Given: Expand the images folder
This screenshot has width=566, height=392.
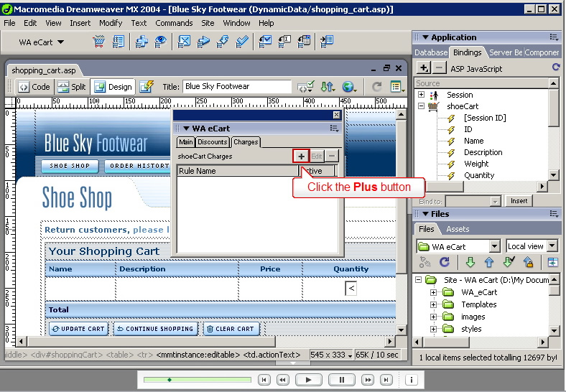Looking at the screenshot, I should [434, 317].
